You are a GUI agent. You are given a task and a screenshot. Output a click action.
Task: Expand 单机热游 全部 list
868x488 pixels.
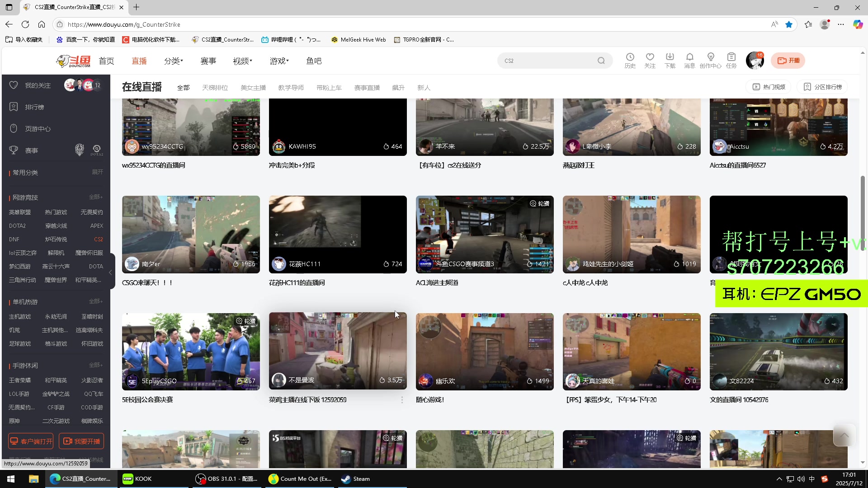[x=96, y=301]
